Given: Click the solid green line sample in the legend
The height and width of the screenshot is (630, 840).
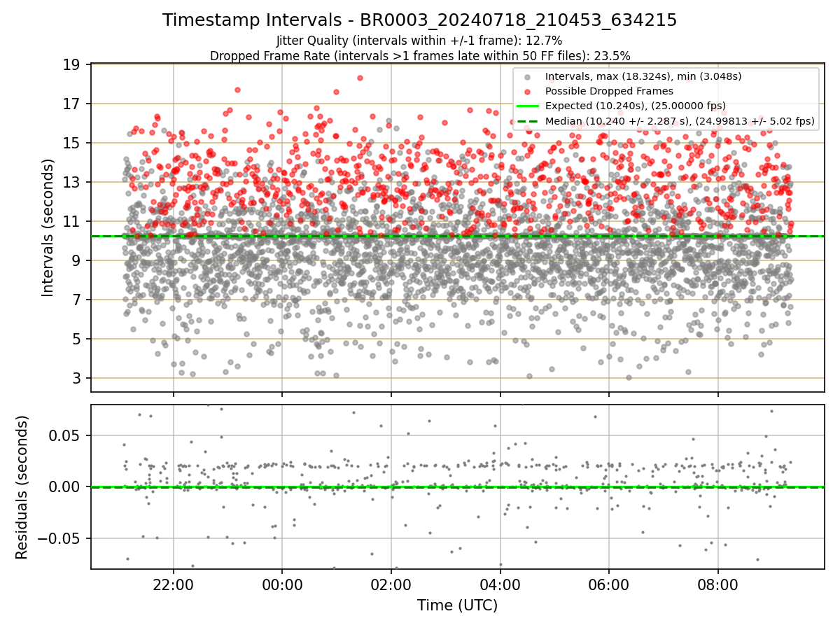Looking at the screenshot, I should 527,106.
